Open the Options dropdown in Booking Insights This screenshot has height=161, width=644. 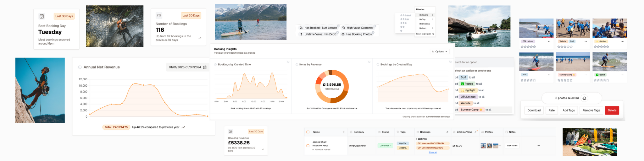440,51
